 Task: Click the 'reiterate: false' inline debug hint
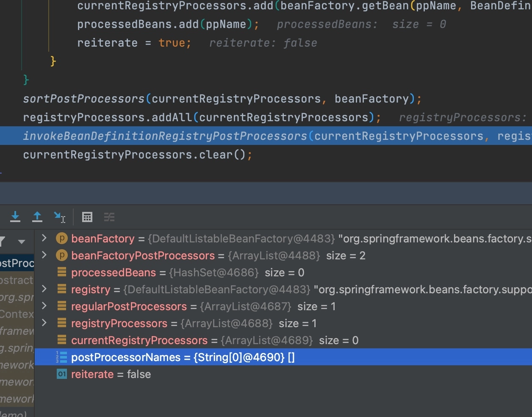[263, 43]
